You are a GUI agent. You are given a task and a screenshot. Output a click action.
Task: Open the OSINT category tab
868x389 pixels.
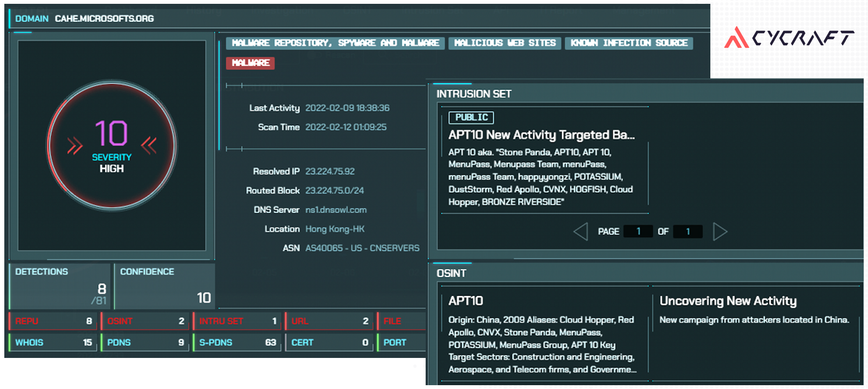click(145, 321)
